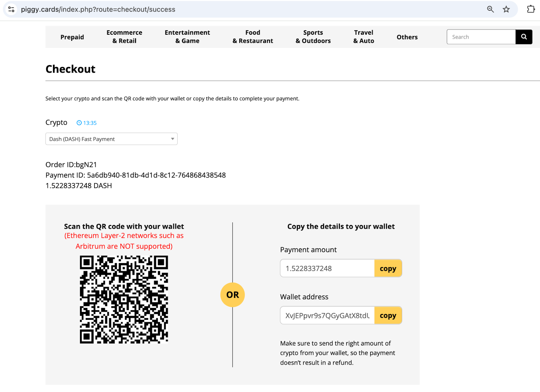
Task: Open the Entertainment & Game menu
Action: point(187,37)
